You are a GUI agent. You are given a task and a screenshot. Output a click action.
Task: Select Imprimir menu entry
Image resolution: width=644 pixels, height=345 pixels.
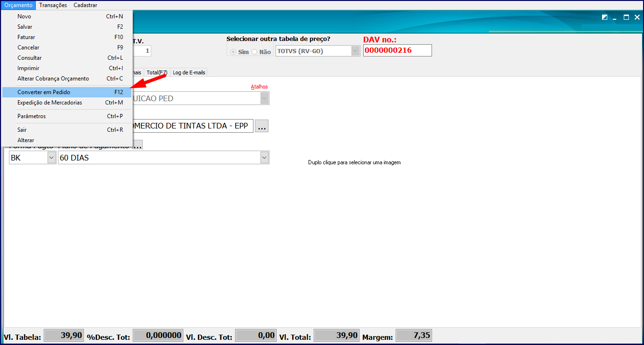pos(67,68)
